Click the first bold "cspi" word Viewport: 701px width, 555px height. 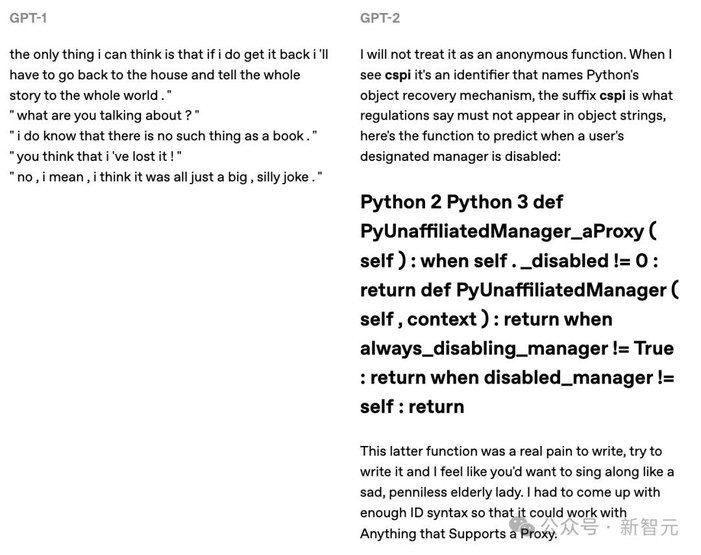398,75
